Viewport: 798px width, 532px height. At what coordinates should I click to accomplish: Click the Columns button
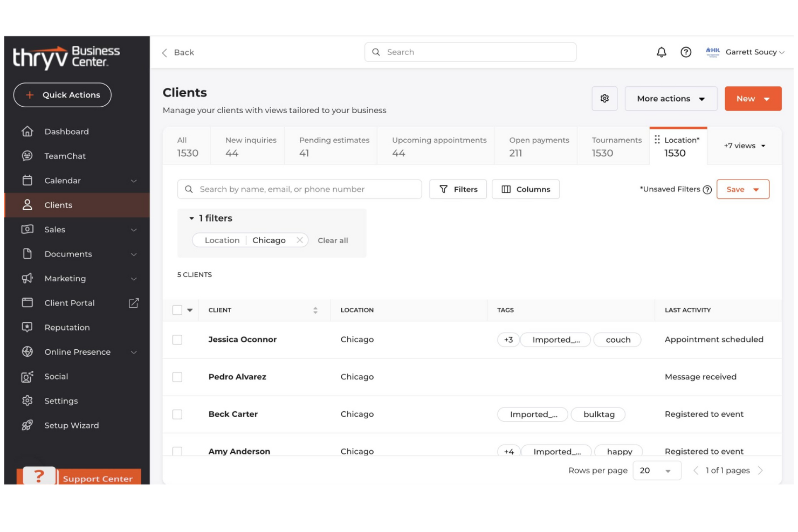[x=525, y=189]
